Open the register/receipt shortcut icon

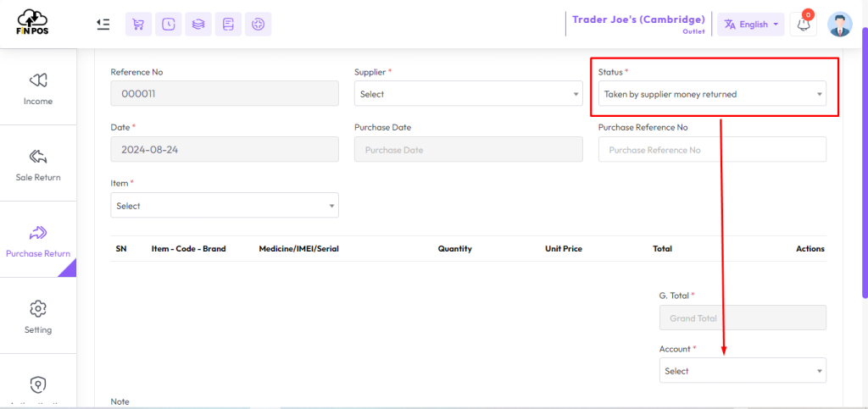228,25
